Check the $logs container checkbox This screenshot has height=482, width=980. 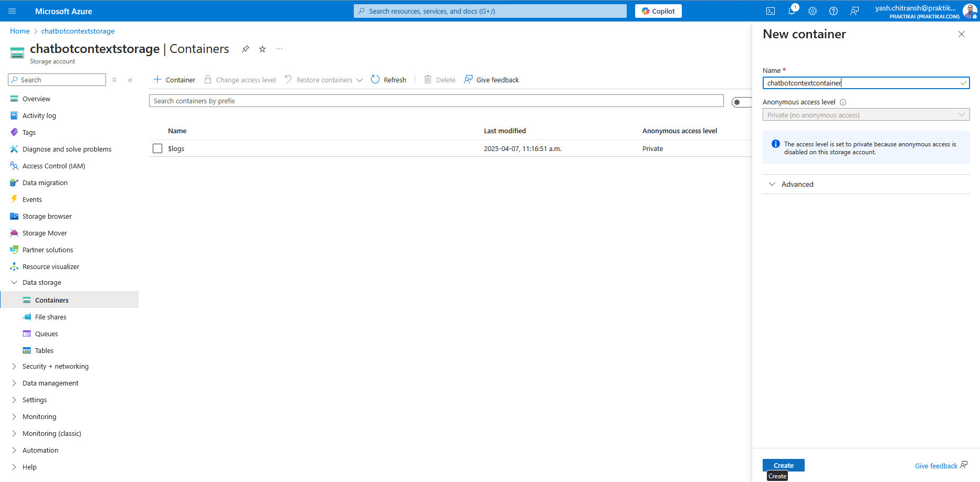click(x=157, y=148)
